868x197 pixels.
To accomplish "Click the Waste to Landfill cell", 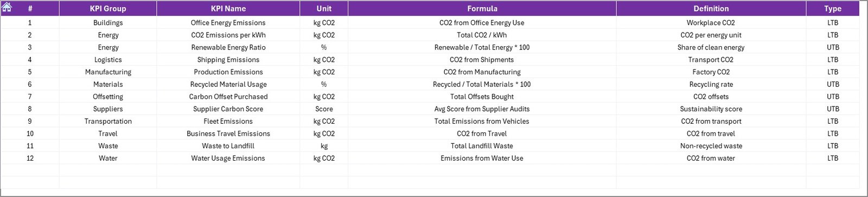I will coord(228,146).
